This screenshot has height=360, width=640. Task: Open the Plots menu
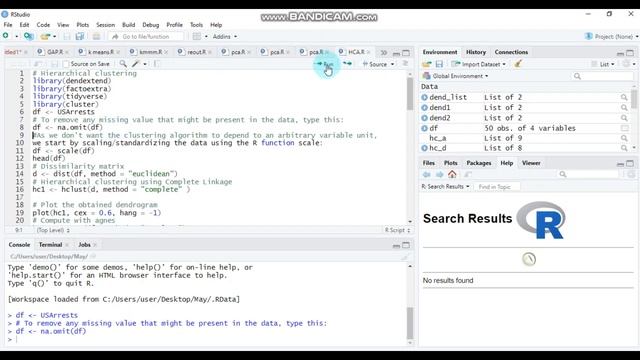point(82,25)
